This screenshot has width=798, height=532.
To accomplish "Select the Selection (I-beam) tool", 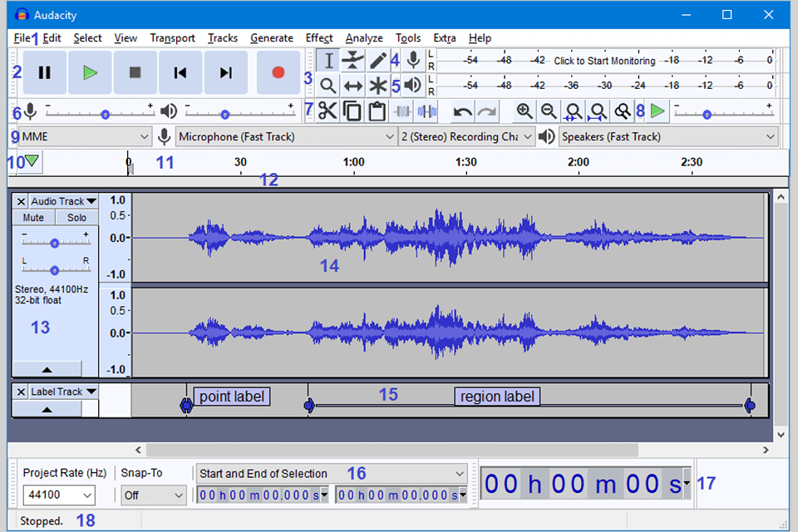I will pos(328,61).
